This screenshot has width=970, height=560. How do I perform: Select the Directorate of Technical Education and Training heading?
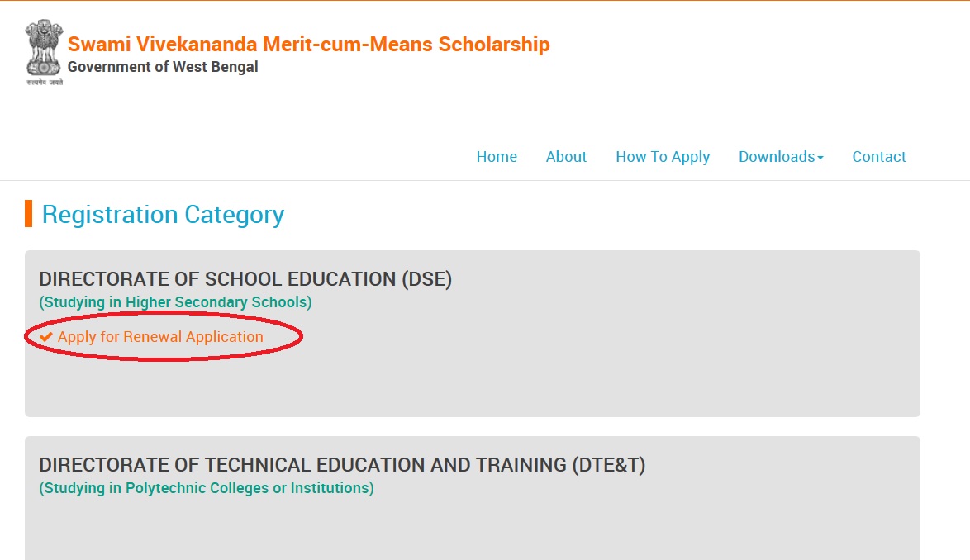pyautogui.click(x=342, y=465)
